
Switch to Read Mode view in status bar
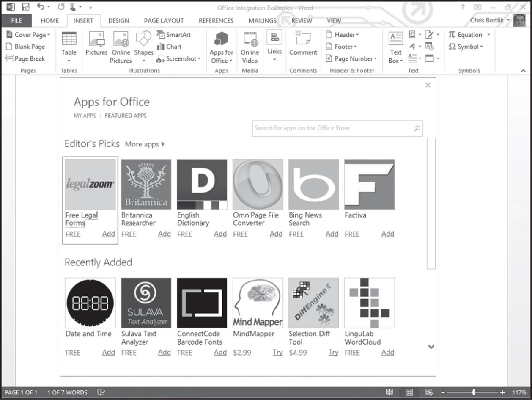389,392
